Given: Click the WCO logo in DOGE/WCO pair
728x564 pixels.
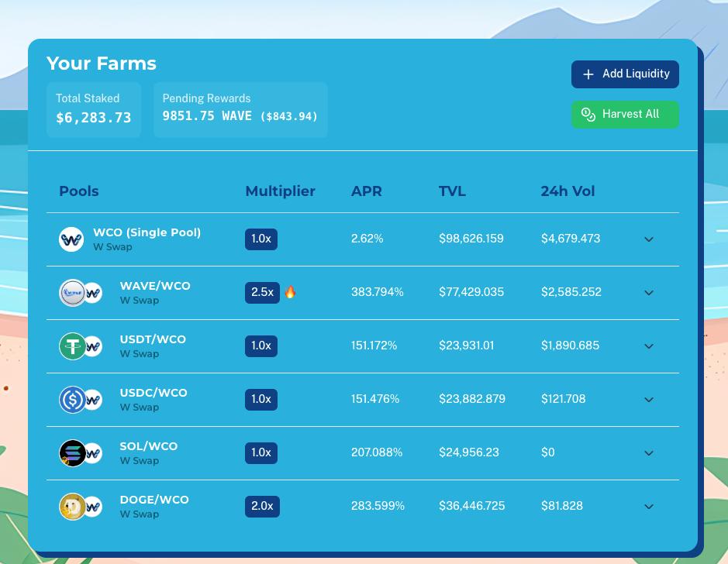Looking at the screenshot, I should 95,507.
